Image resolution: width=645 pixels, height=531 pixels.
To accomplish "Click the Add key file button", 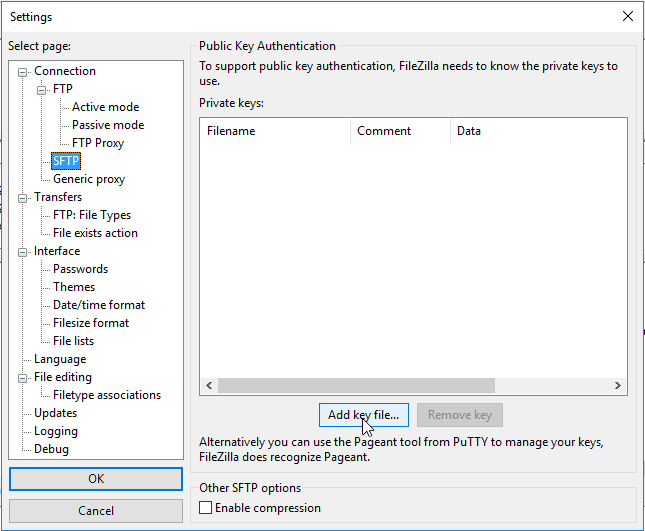I will pyautogui.click(x=364, y=415).
